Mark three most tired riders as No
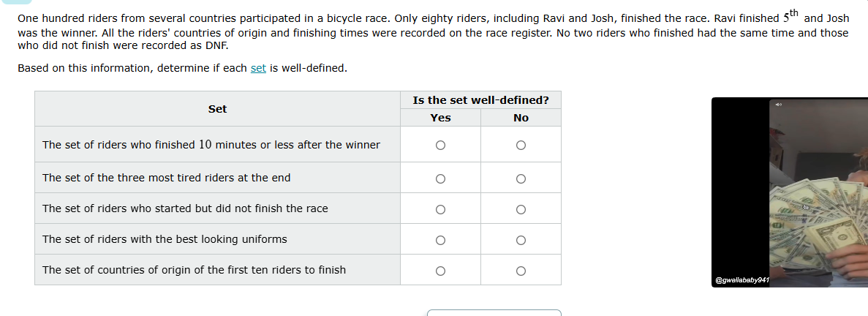Screen dimensions: 868x316 [521, 178]
